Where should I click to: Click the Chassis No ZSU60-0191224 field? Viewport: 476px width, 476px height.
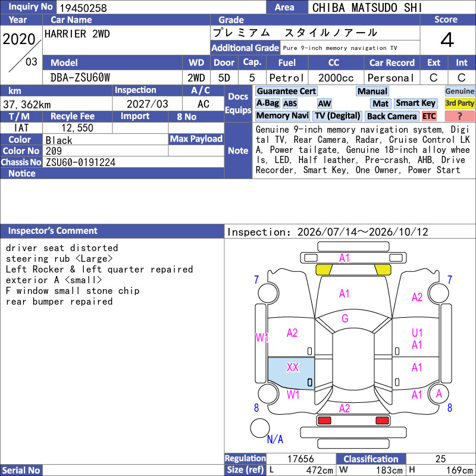click(133, 162)
